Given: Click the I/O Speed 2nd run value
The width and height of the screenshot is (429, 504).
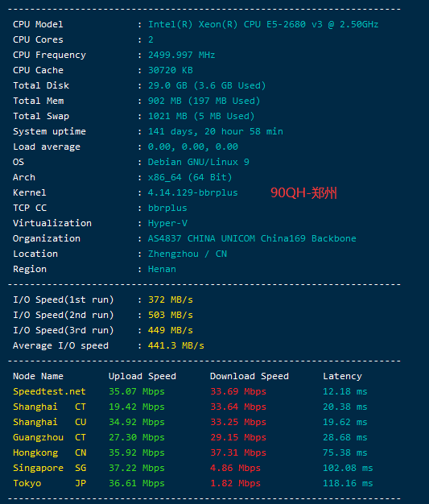Looking at the screenshot, I should (x=171, y=315).
